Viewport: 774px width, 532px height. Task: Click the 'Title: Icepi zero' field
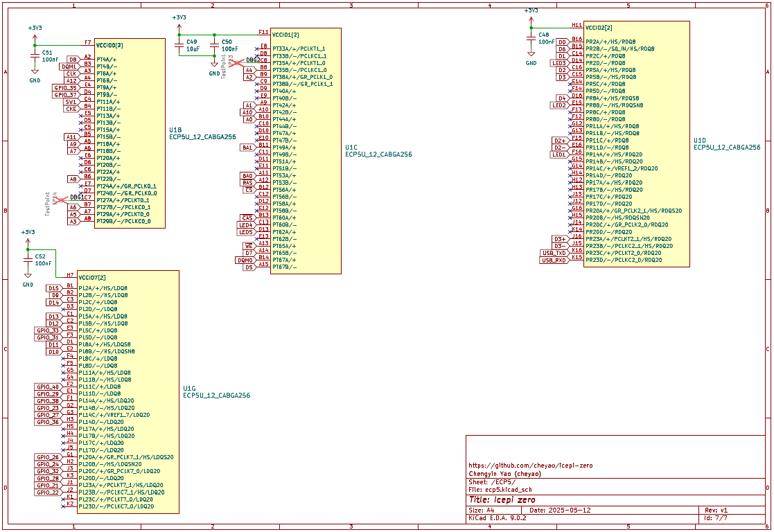pos(502,499)
